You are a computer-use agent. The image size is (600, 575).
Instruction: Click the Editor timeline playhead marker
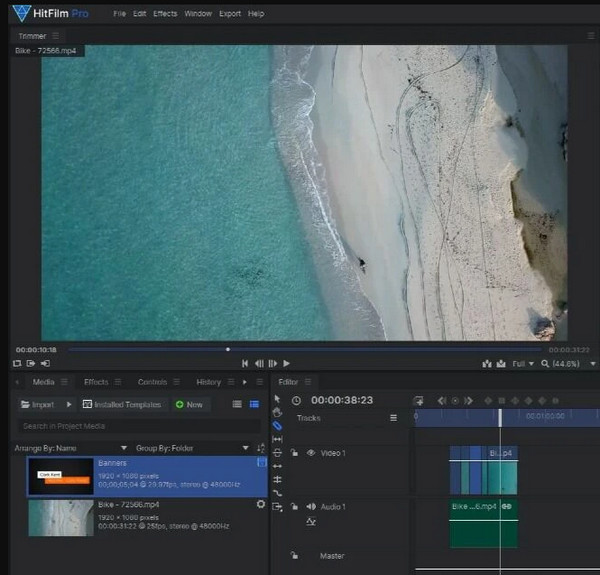pos(500,418)
